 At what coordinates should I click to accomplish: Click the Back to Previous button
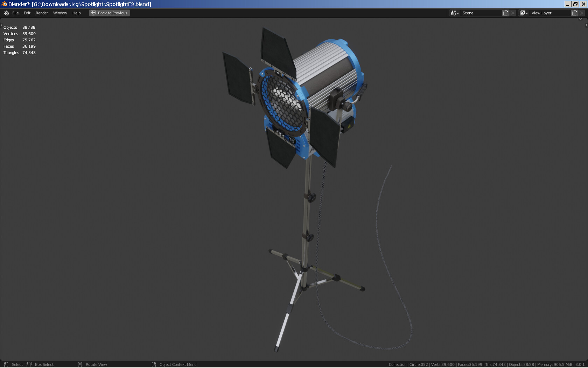[109, 13]
